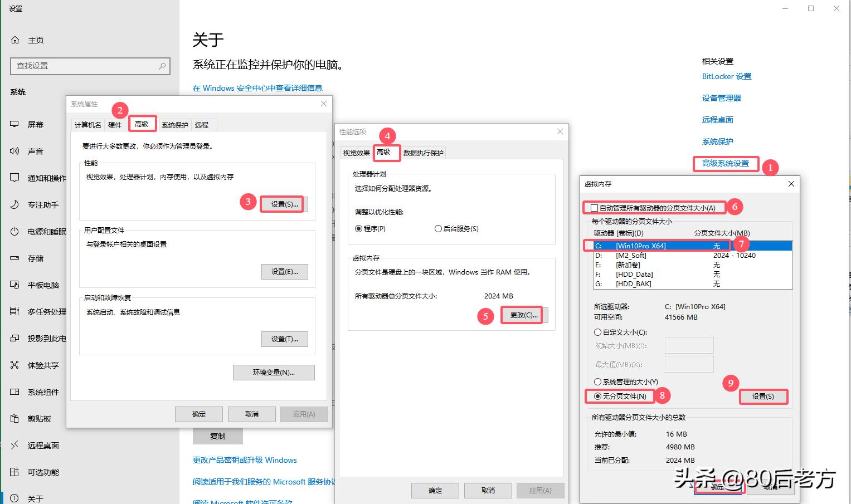Select the 通知和操作 sidebar icon

(14, 178)
